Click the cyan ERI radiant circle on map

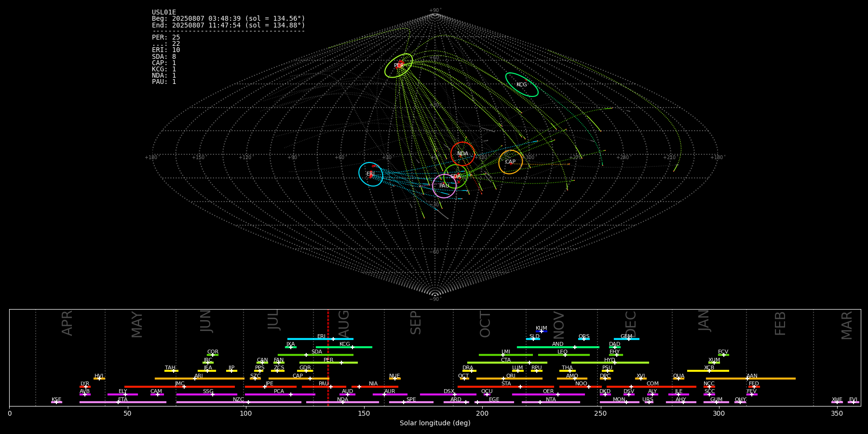tap(371, 174)
